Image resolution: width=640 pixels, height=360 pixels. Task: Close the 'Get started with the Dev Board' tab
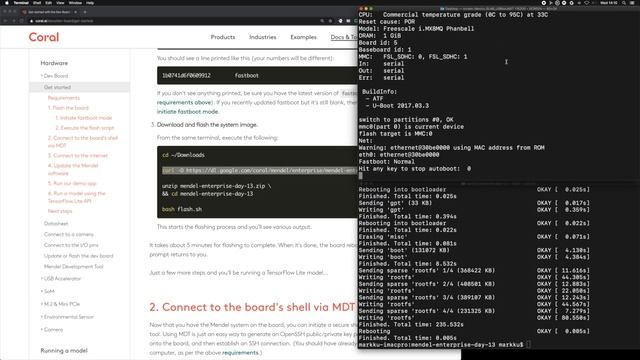click(x=75, y=12)
